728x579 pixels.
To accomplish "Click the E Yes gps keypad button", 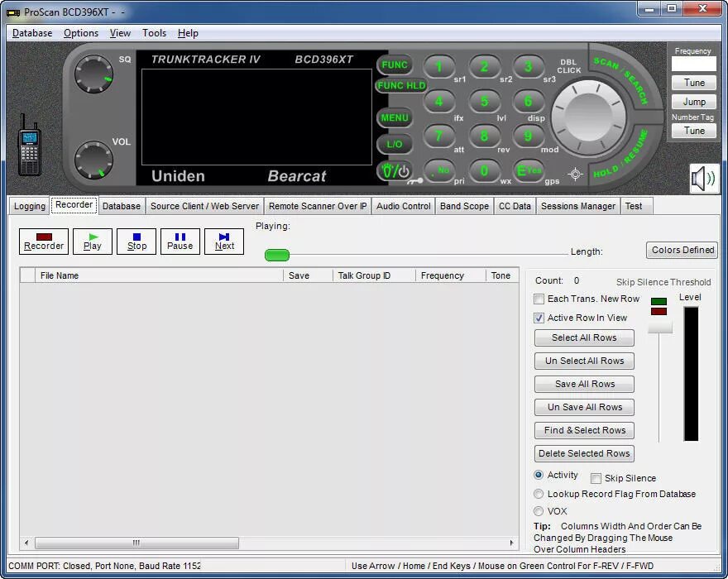I will tap(528, 171).
